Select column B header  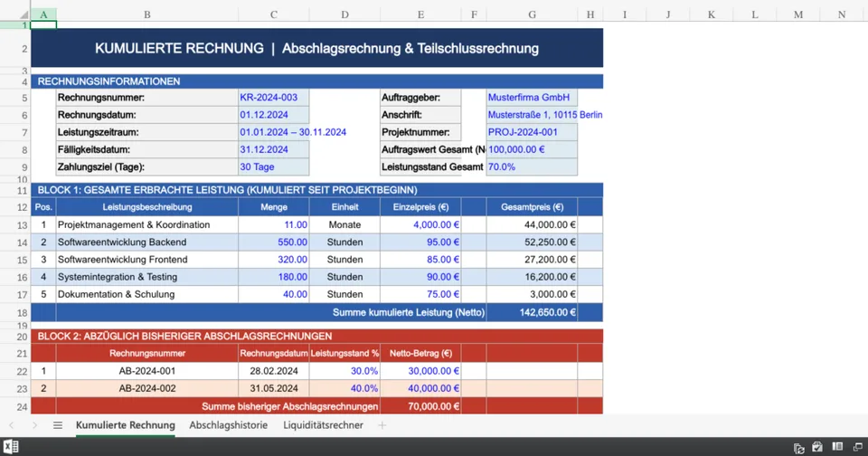[x=147, y=15]
